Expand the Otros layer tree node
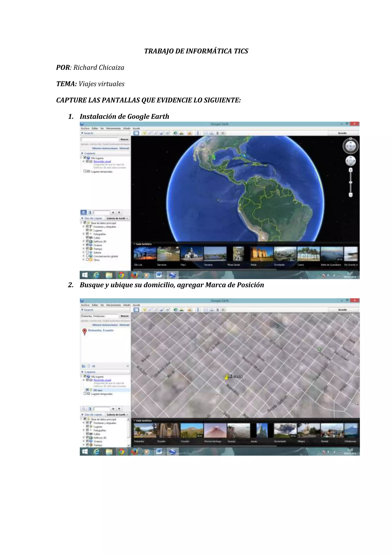Image resolution: width=392 pixels, height=554 pixels. pos(83,260)
